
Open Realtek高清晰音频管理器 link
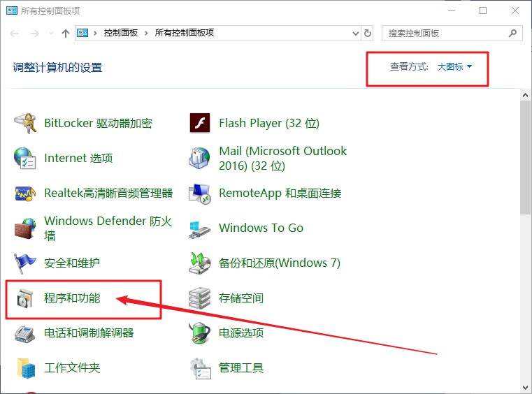pos(108,193)
